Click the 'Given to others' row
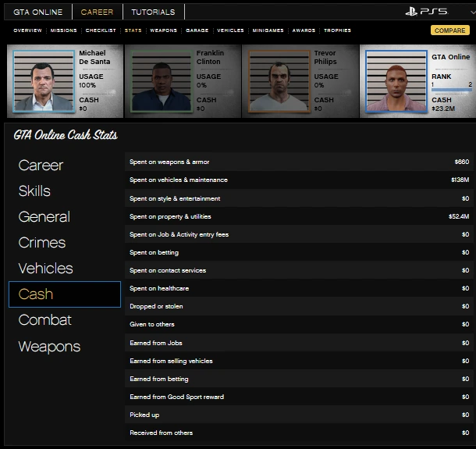Viewport: 476px width, 449px height. coord(299,324)
